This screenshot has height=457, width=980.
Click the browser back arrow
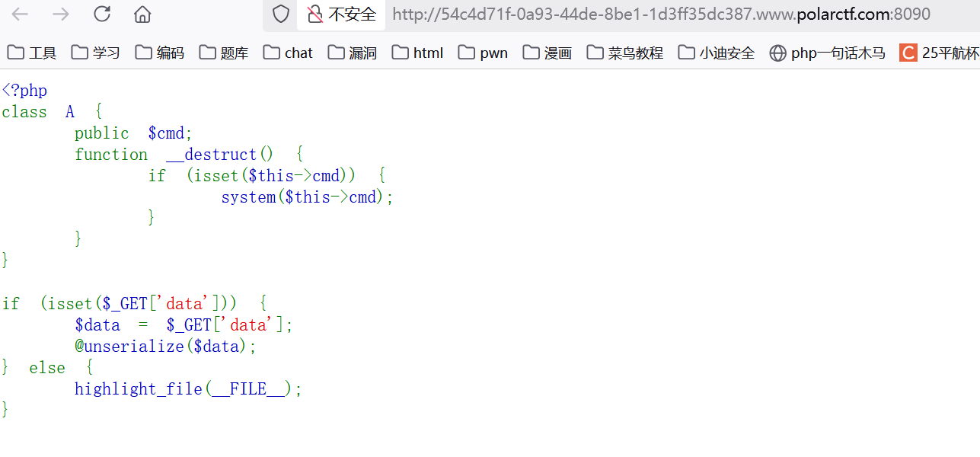(x=20, y=14)
